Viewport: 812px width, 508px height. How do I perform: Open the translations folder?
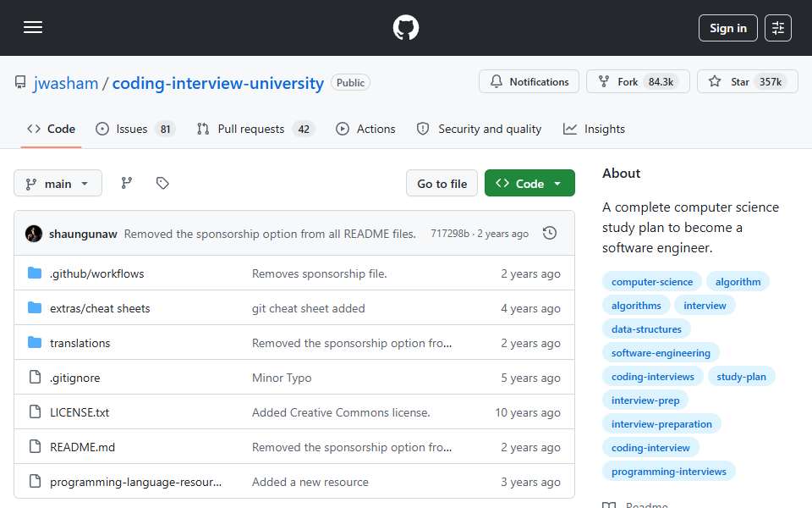click(x=80, y=343)
